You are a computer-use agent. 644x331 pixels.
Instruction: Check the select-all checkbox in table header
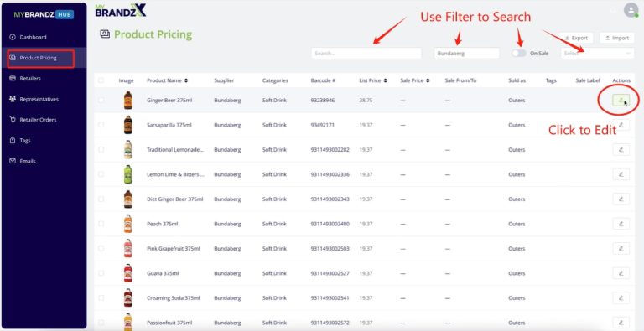coord(101,80)
